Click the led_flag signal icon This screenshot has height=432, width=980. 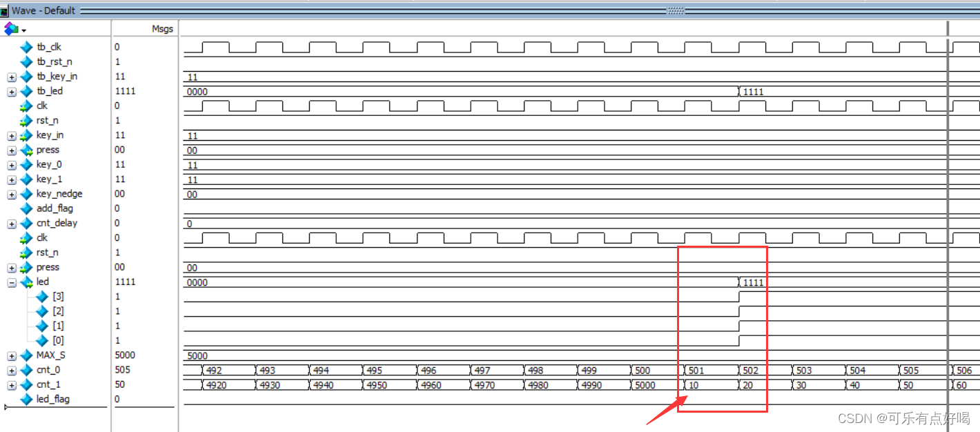click(x=26, y=399)
